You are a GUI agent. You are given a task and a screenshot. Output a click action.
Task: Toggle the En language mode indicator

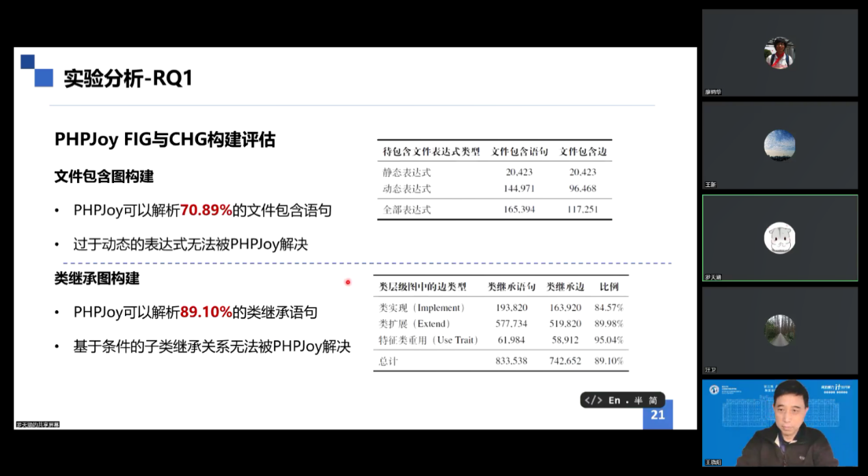(x=614, y=400)
